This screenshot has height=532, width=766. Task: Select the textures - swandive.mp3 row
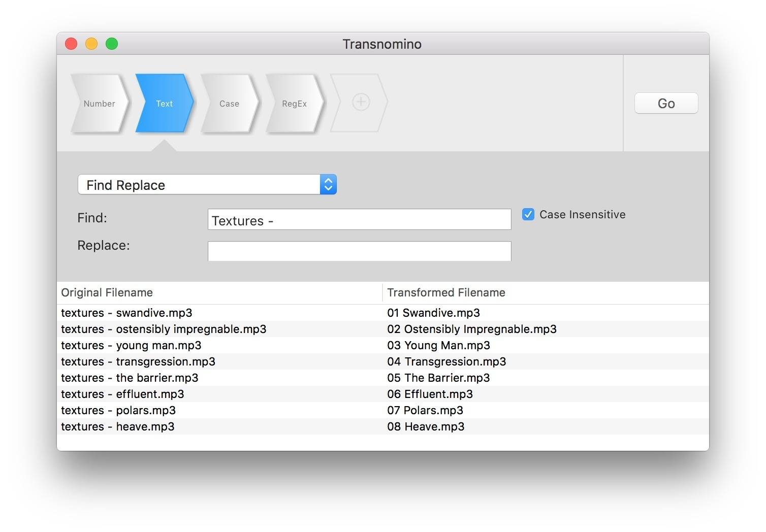126,313
